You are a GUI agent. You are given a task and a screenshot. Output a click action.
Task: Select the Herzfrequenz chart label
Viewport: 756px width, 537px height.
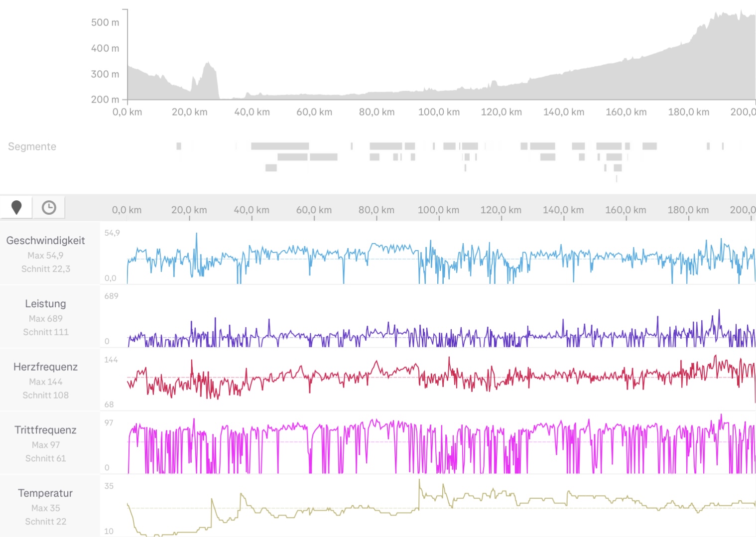(45, 367)
